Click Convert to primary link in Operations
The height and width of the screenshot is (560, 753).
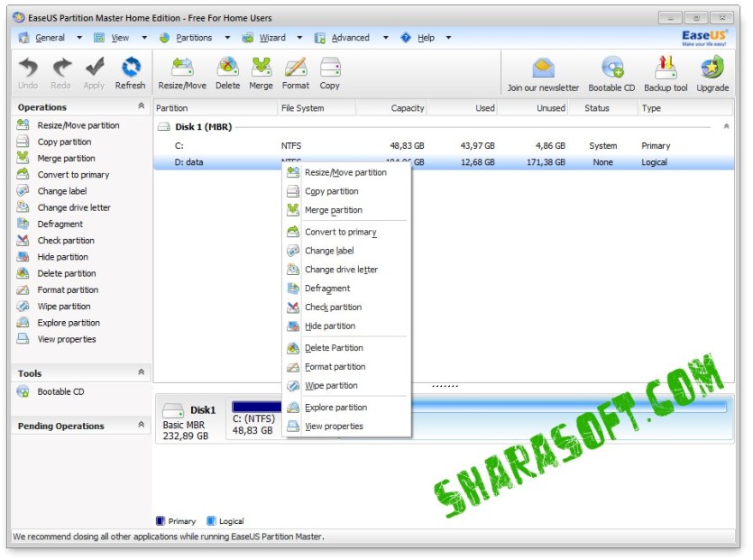[73, 175]
